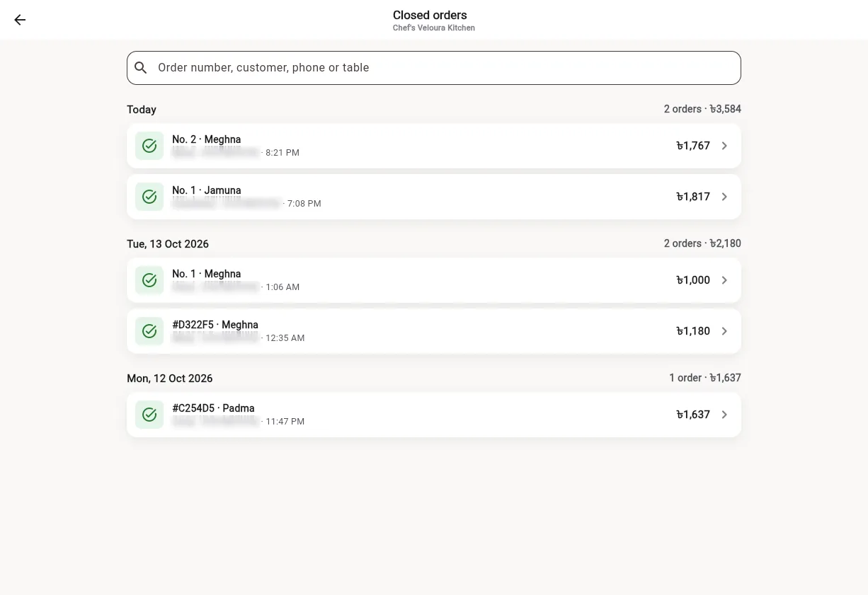
Task: Click the 1 order · ৳1,637 summary
Action: [x=705, y=378]
